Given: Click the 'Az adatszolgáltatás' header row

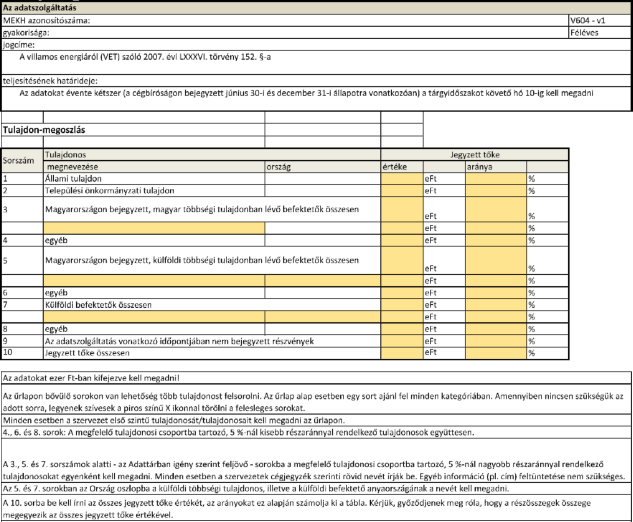Looking at the screenshot, I should pyautogui.click(x=316, y=8).
